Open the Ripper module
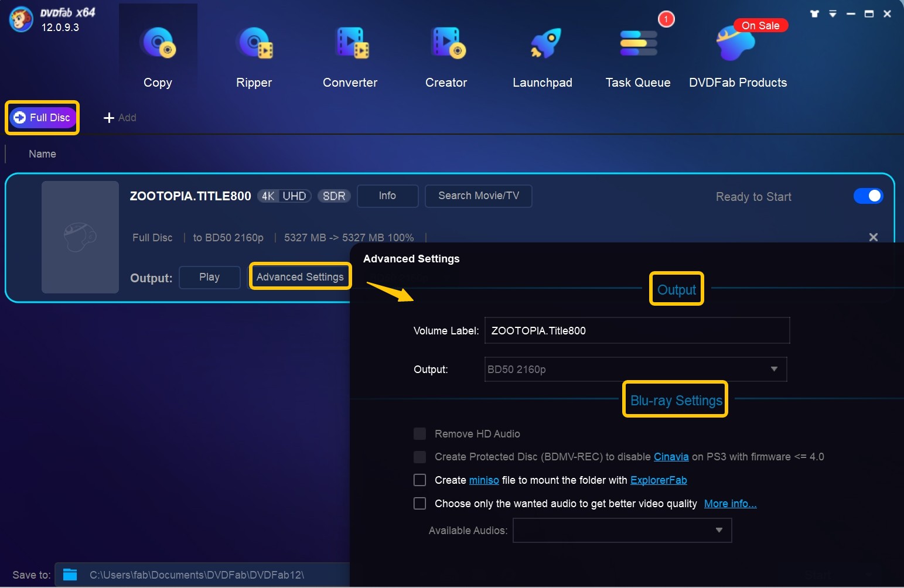 254,57
